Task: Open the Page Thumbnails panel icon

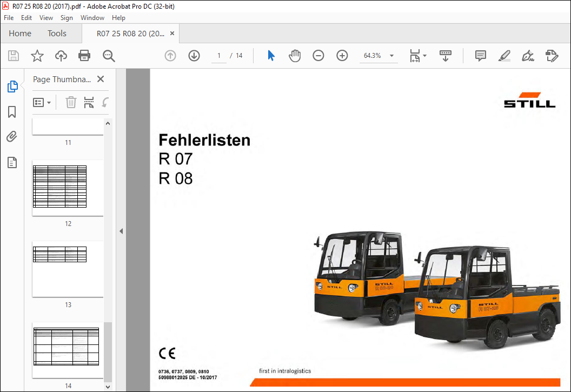Action: tap(12, 87)
